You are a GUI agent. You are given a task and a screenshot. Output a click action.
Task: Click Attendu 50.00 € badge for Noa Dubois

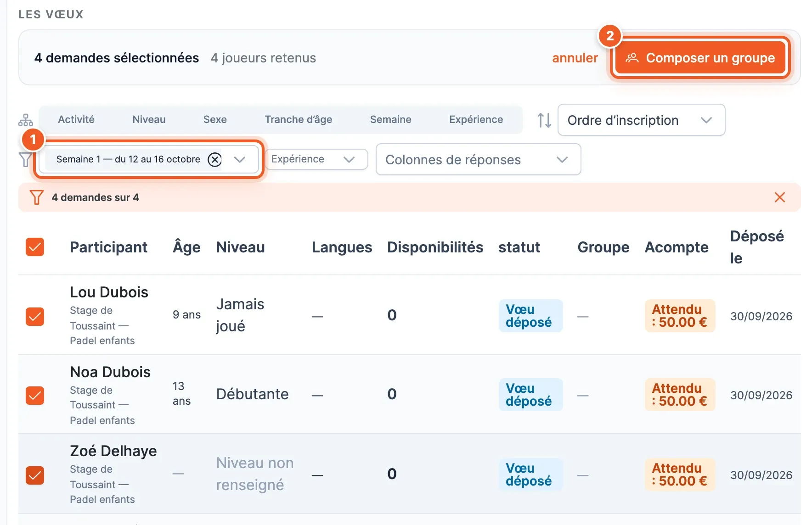tap(680, 395)
